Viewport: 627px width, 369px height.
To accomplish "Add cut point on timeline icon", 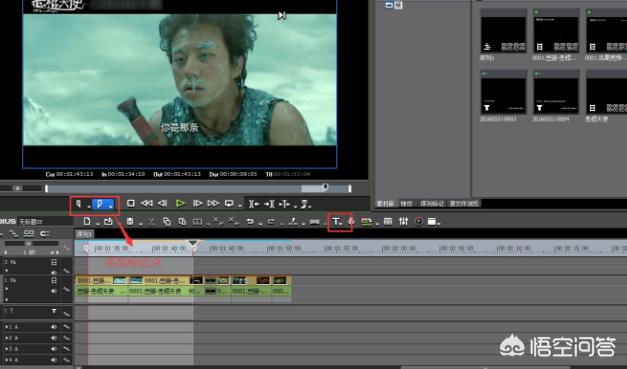I will (293, 221).
